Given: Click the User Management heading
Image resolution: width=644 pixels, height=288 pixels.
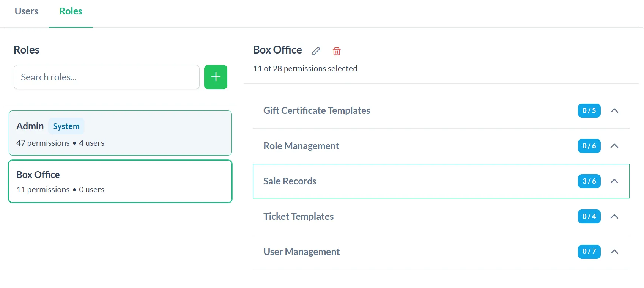Looking at the screenshot, I should [302, 252].
